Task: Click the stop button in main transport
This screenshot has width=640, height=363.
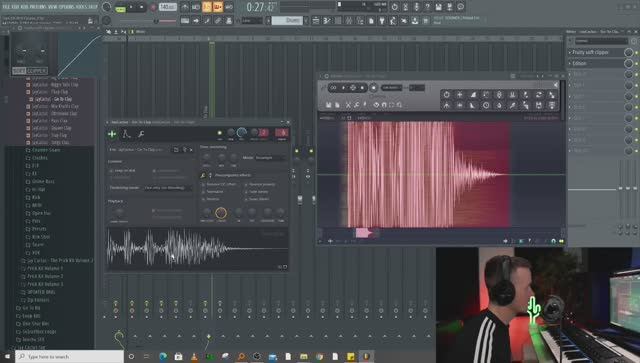Action: tap(142, 7)
